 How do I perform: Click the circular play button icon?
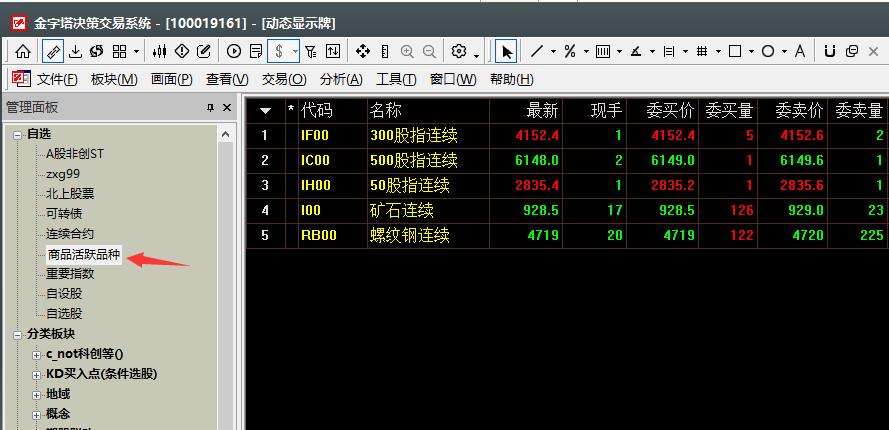coord(234,52)
